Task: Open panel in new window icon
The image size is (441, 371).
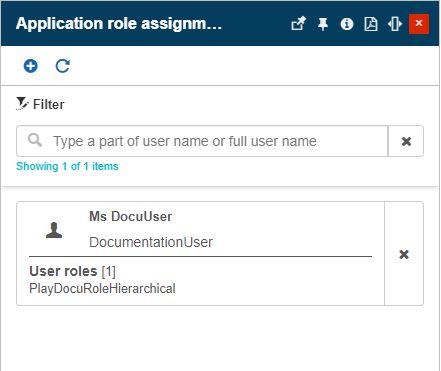Action: click(x=298, y=24)
